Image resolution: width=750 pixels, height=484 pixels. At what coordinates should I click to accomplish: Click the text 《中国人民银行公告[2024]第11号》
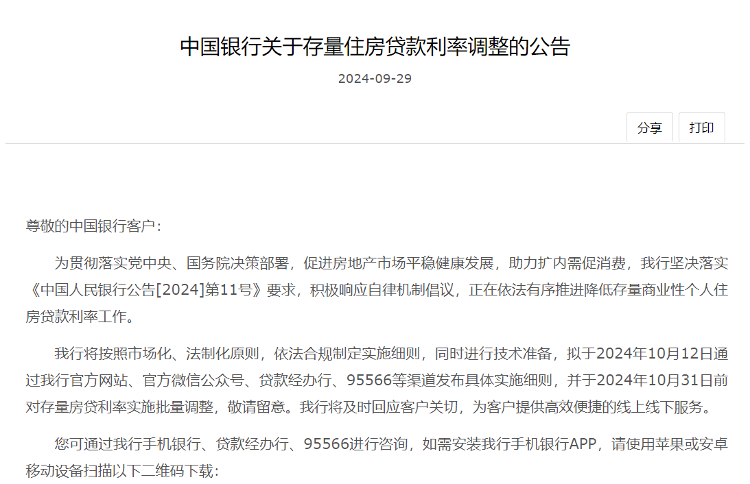[x=145, y=290]
